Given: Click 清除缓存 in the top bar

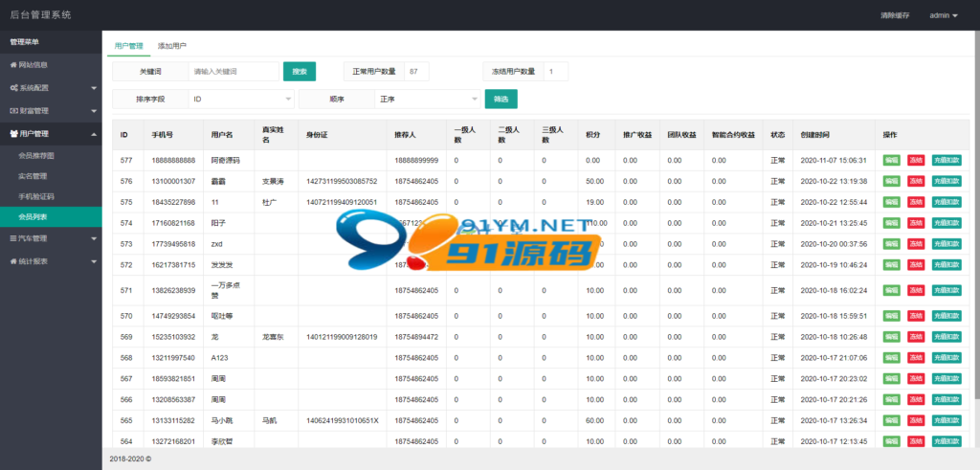Looking at the screenshot, I should pyautogui.click(x=895, y=15).
